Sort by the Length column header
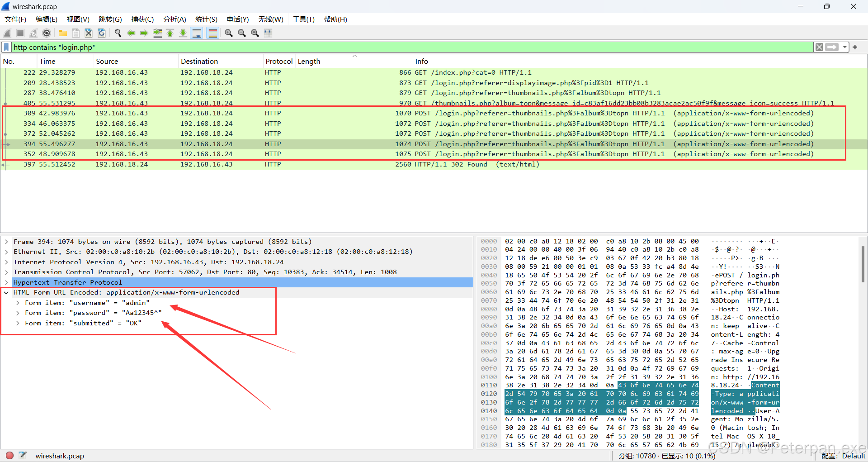The width and height of the screenshot is (868, 462). click(x=354, y=61)
